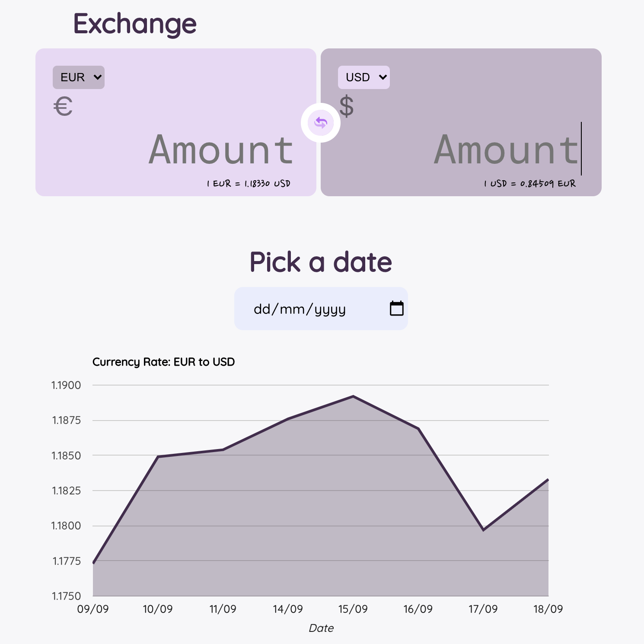The image size is (644, 644).
Task: Select the 15/09 peak point on chart
Action: (353, 396)
